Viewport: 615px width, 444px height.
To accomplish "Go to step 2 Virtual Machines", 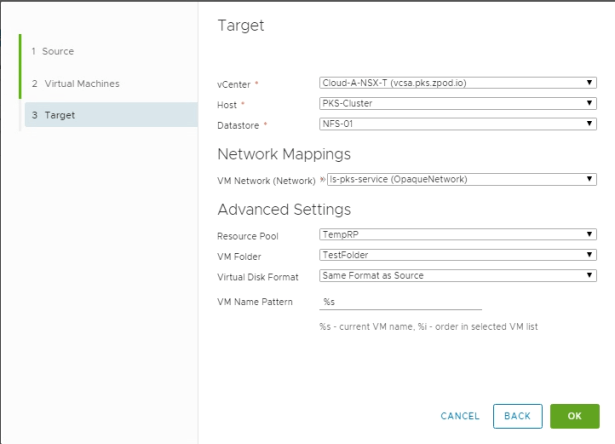I will (x=82, y=83).
